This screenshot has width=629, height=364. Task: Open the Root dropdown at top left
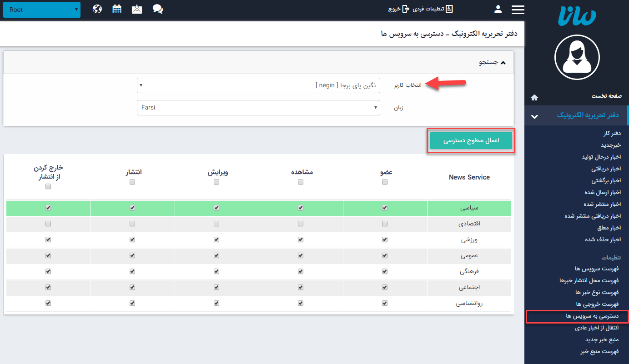point(41,9)
